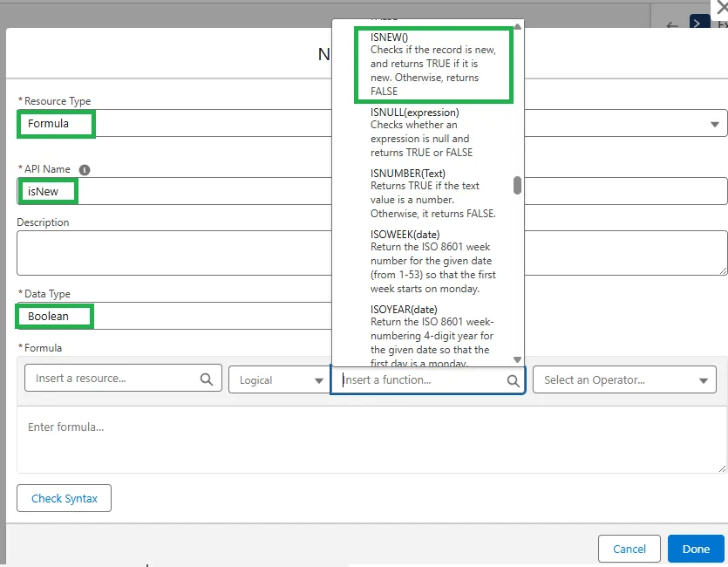Click into the Enter formula text area
Viewport: 728px width, 567px height.
click(372, 440)
